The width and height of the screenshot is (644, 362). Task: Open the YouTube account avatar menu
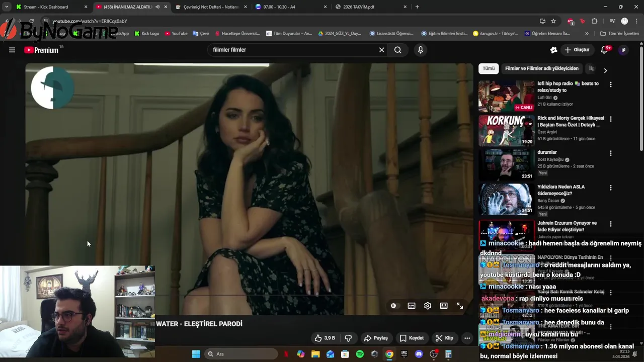(623, 50)
